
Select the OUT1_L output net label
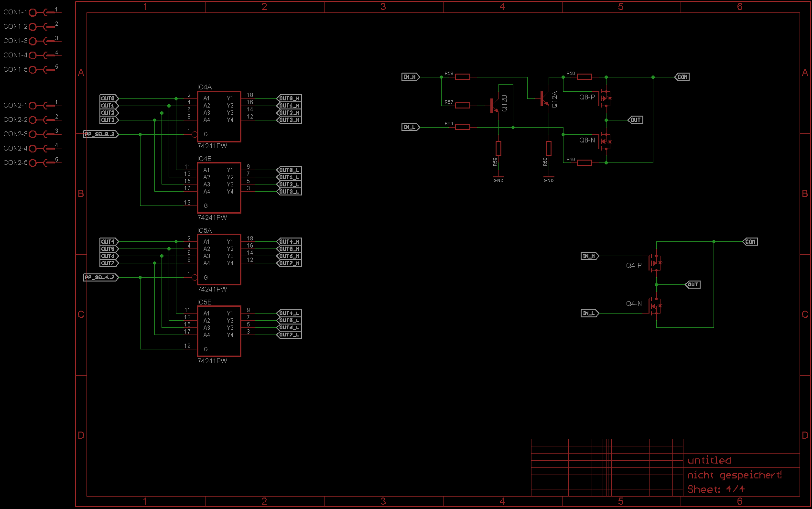(289, 177)
